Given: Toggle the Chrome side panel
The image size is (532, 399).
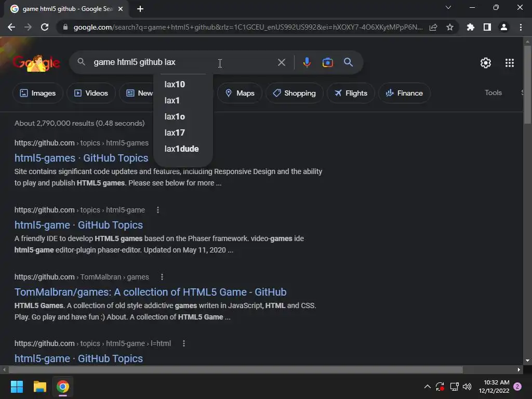Looking at the screenshot, I should pyautogui.click(x=487, y=27).
